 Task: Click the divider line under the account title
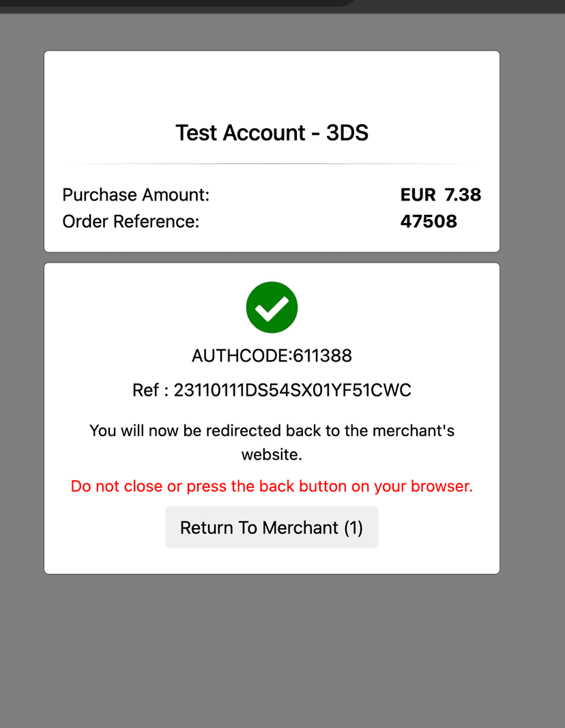(272, 164)
